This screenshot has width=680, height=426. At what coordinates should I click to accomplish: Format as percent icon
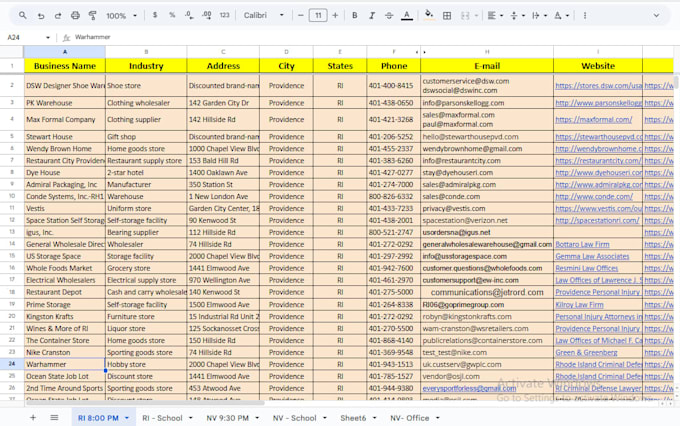click(172, 15)
